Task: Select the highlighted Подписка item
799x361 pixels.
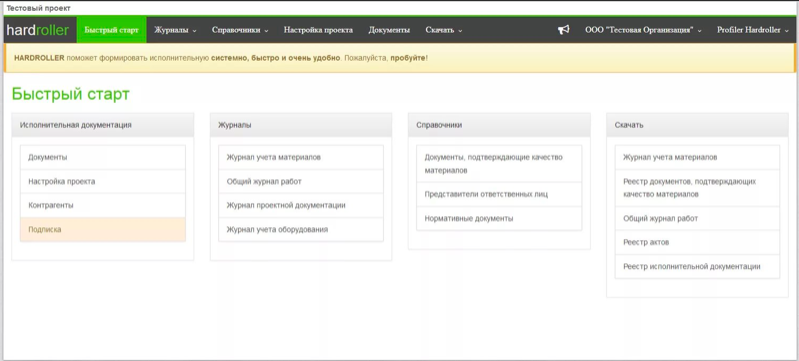Action: [x=103, y=229]
